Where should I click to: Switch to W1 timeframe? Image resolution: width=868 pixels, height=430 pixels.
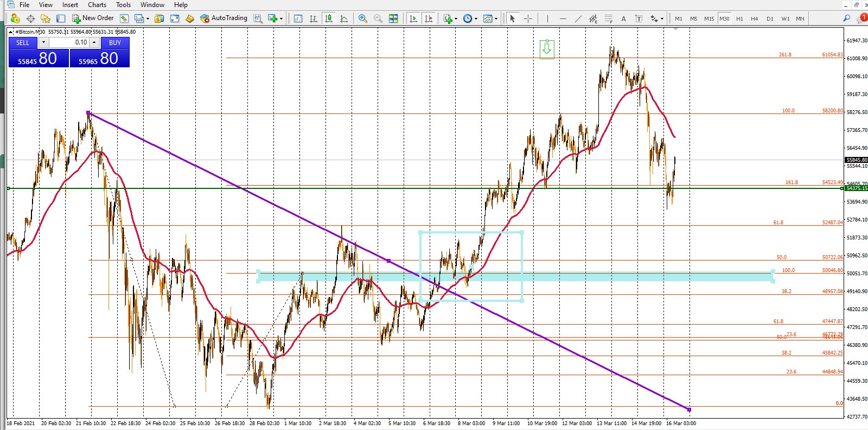pos(786,18)
